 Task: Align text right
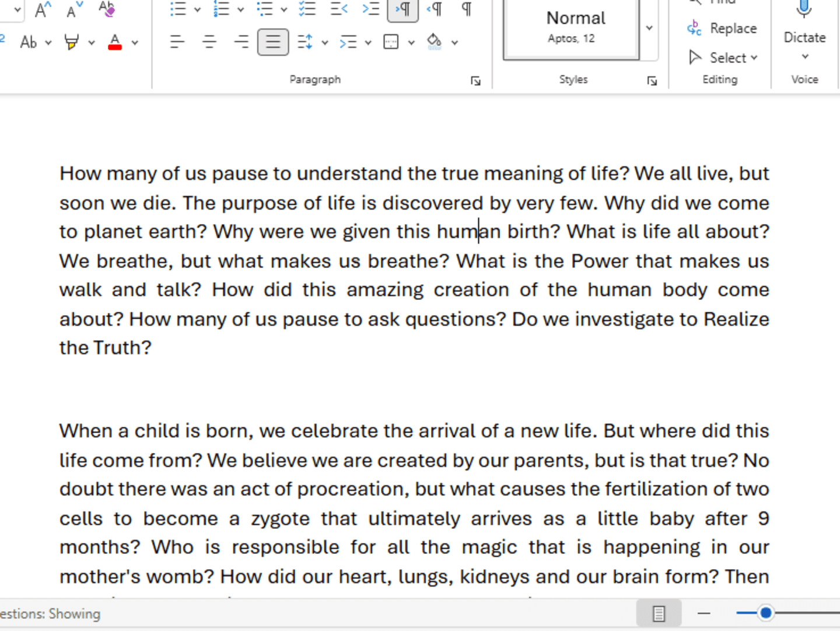[x=241, y=42]
